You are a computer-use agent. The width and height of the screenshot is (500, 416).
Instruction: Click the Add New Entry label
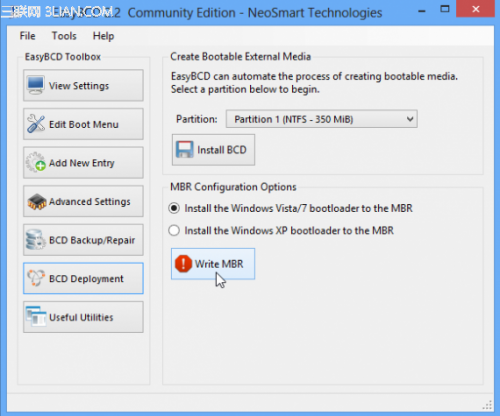82,163
